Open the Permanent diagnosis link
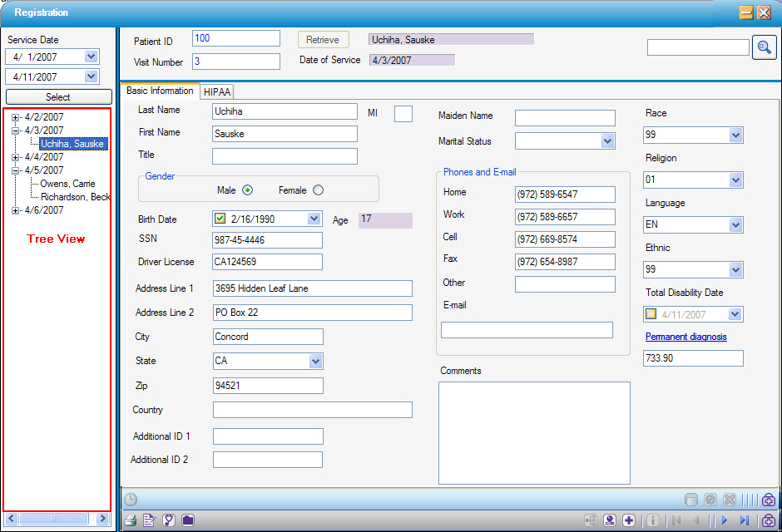 pyautogui.click(x=685, y=337)
